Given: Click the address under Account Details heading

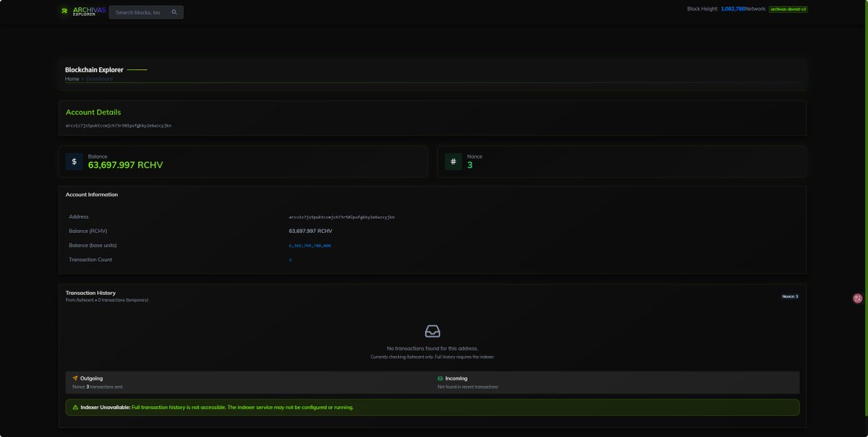Looking at the screenshot, I should pyautogui.click(x=119, y=125).
